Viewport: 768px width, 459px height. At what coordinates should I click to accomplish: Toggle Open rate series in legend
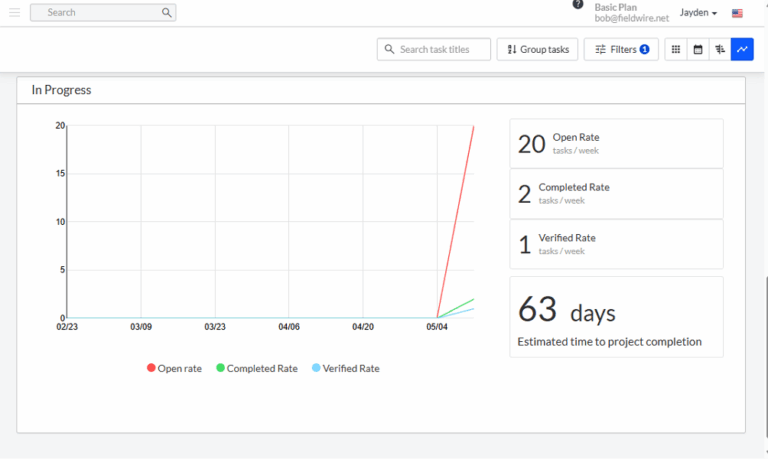(x=179, y=368)
